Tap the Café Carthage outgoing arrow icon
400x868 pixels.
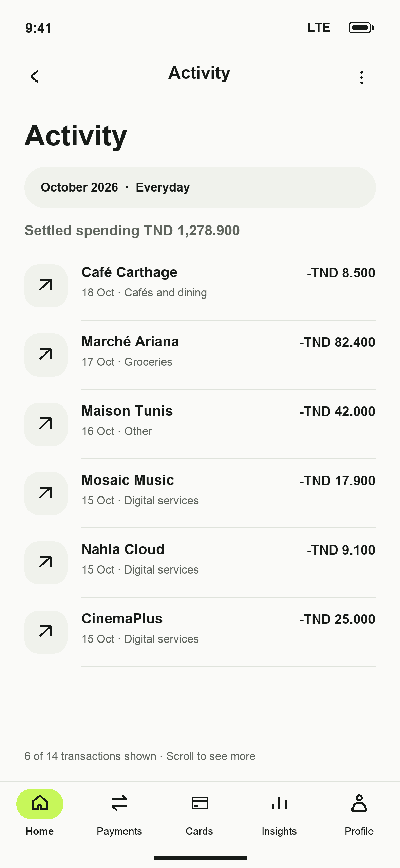coord(46,286)
